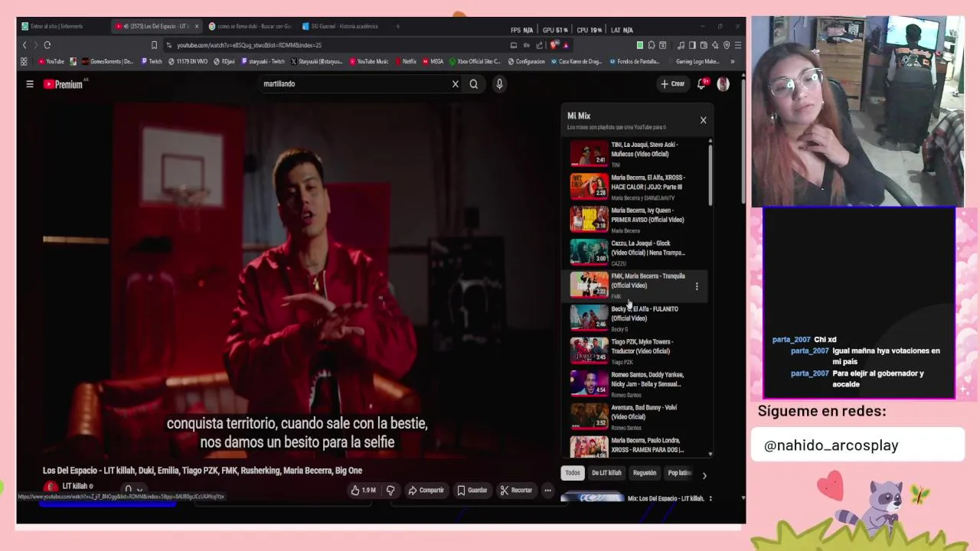
Task: Play FMK Tranquila mix item
Action: [x=635, y=285]
